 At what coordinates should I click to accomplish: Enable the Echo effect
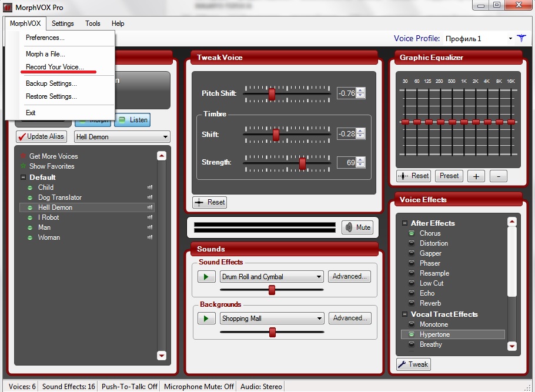click(412, 293)
